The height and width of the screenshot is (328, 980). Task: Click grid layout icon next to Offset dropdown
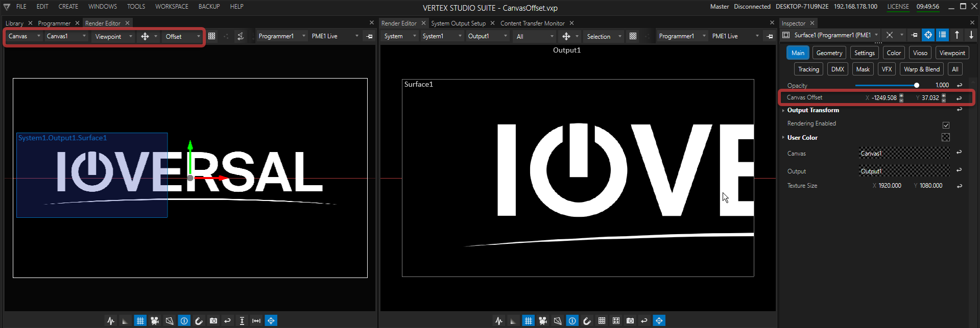coord(211,36)
